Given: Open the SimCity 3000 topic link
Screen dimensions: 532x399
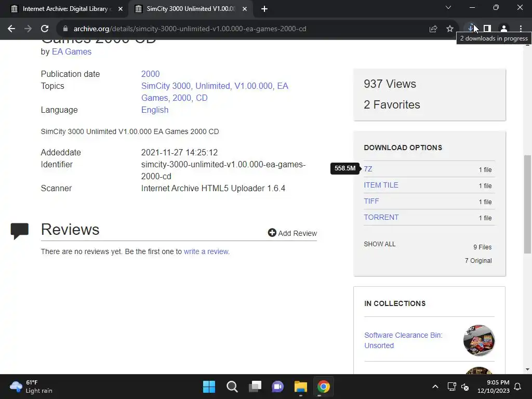Looking at the screenshot, I should (166, 86).
